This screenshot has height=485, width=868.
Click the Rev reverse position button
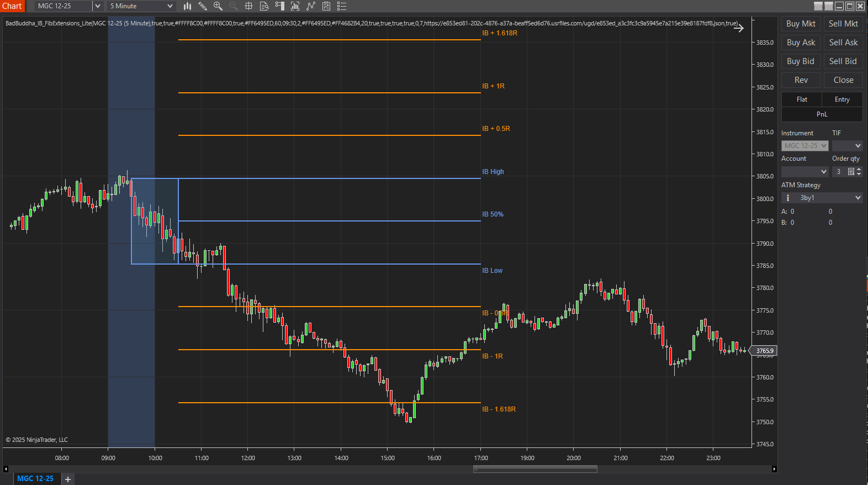801,80
